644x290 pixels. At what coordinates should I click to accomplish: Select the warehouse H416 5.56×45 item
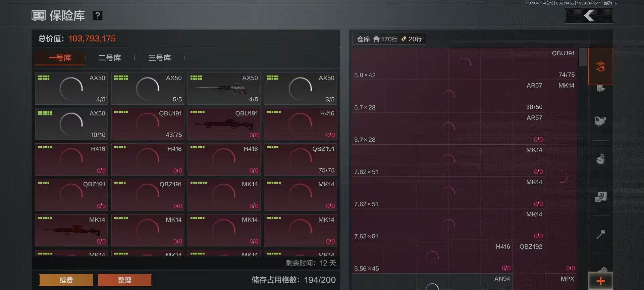pyautogui.click(x=432, y=257)
